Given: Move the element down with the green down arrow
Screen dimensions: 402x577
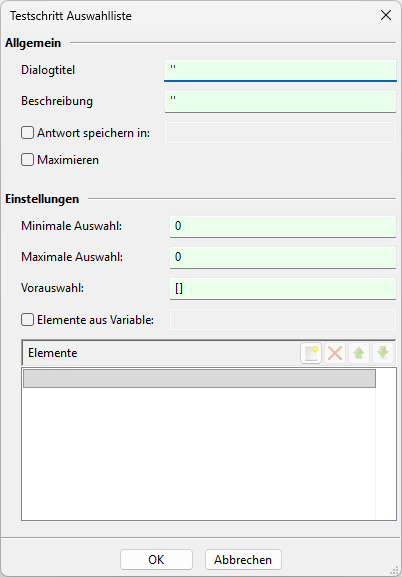Looking at the screenshot, I should (383, 353).
